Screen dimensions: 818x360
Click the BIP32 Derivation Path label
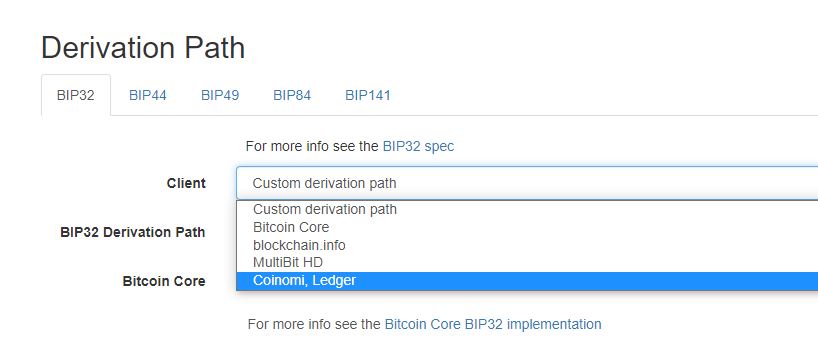pyautogui.click(x=133, y=232)
